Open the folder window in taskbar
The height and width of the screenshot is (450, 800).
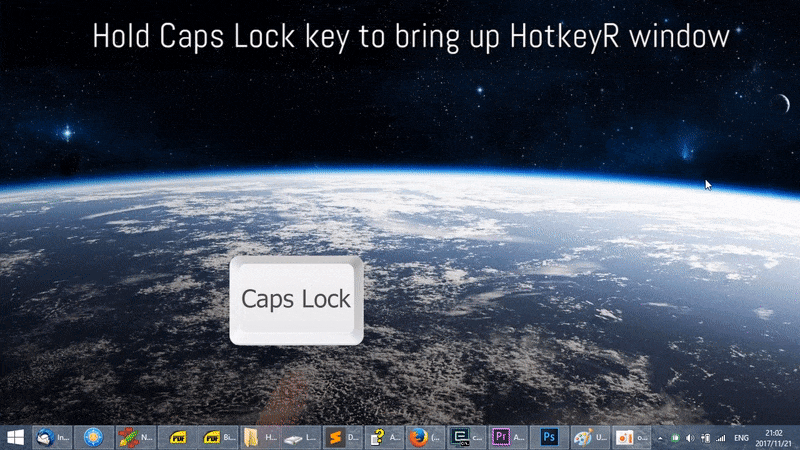(x=260, y=437)
